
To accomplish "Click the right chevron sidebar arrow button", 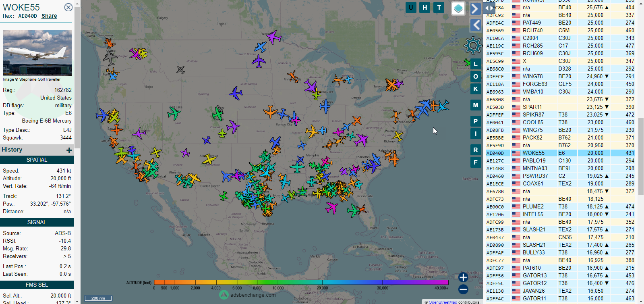I will click(476, 8).
